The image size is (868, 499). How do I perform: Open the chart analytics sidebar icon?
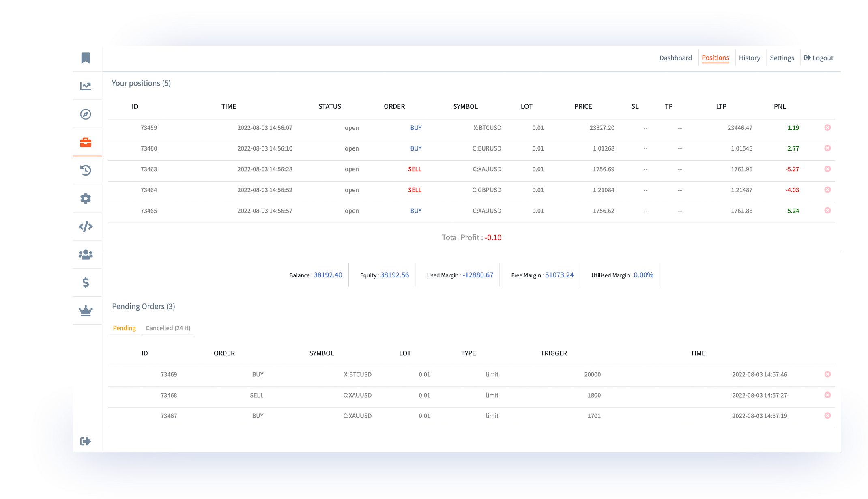tap(86, 86)
